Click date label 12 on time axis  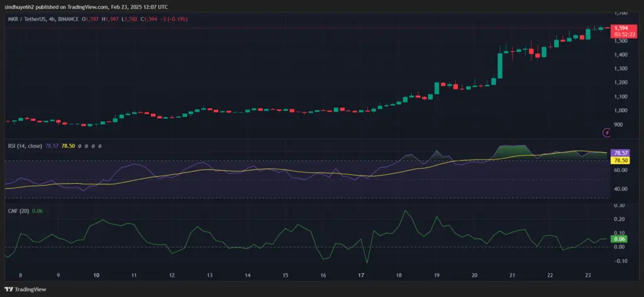coord(172,276)
